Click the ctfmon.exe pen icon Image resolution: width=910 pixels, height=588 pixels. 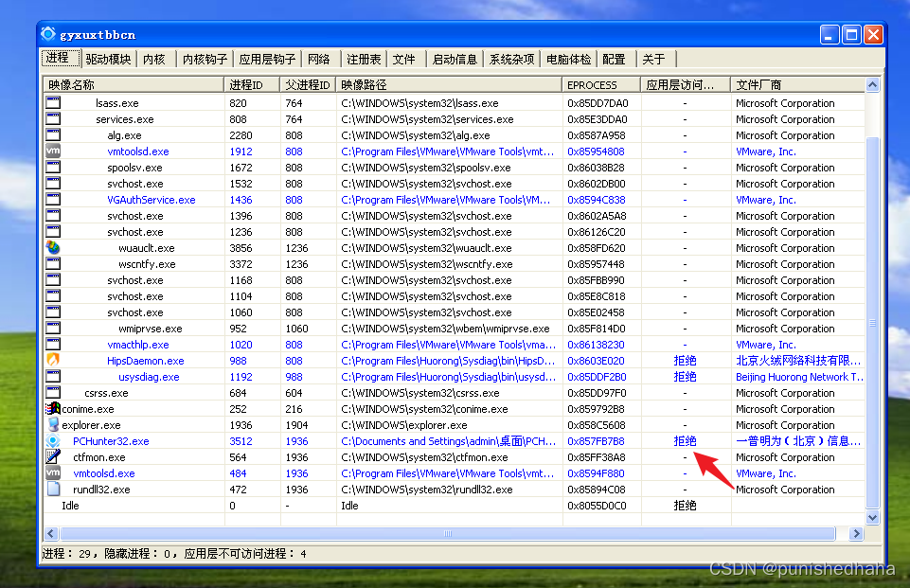pyautogui.click(x=53, y=456)
